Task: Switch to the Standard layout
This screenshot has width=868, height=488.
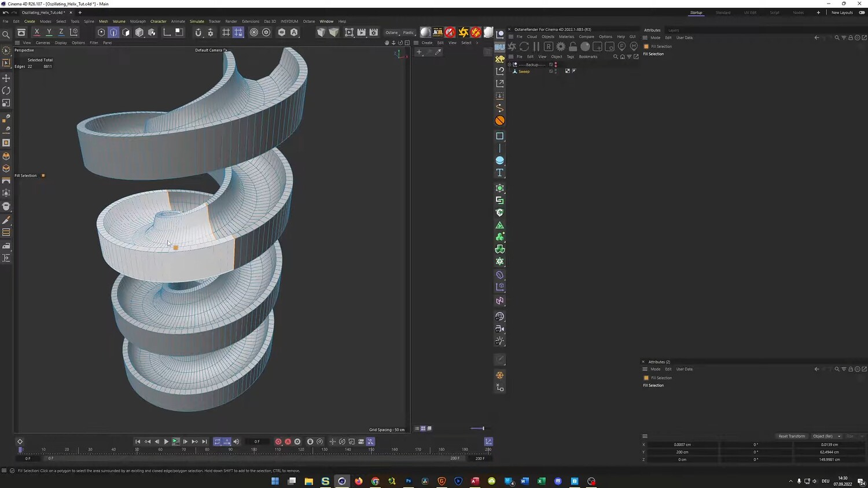Action: (723, 13)
